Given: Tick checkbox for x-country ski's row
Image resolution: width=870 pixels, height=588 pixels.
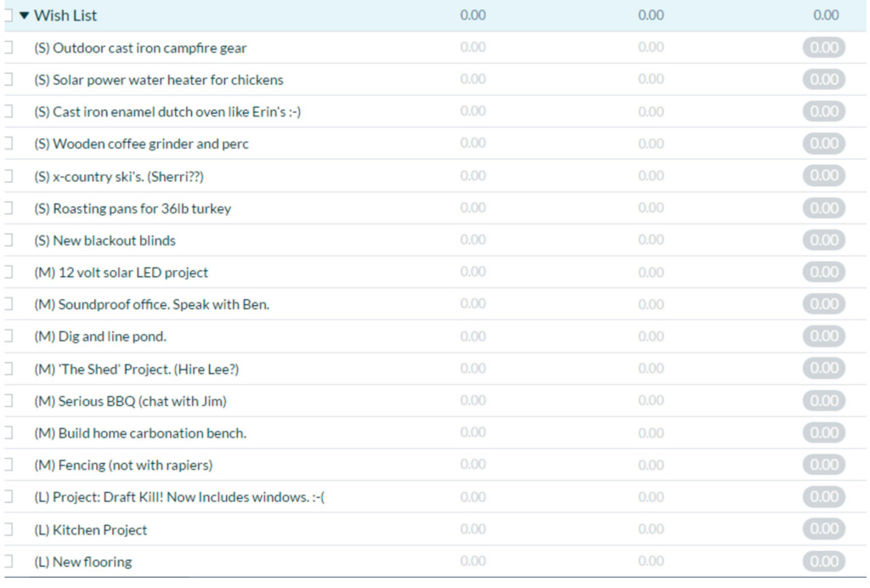Looking at the screenshot, I should click(x=8, y=177).
